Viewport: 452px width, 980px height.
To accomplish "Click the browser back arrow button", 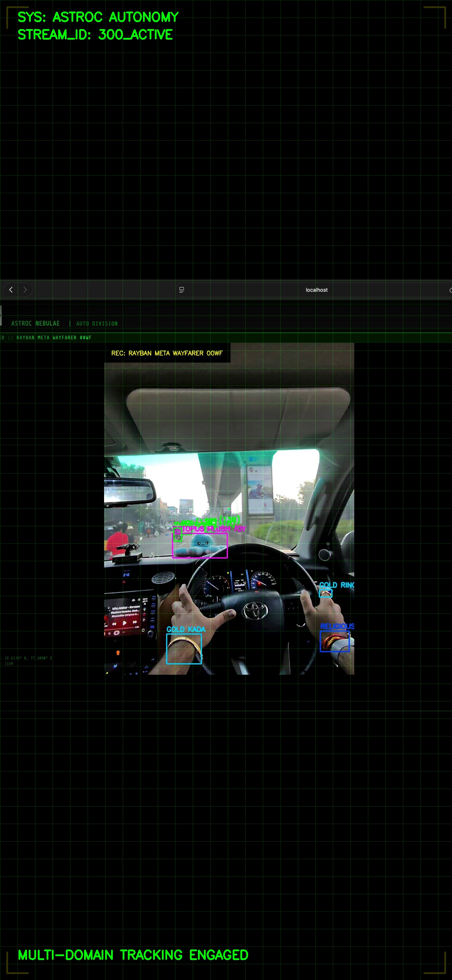I will 11,290.
